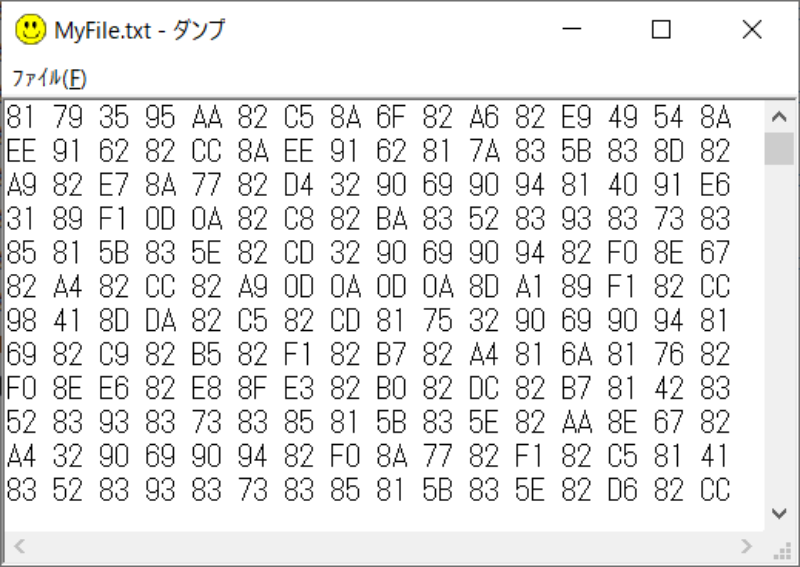
Task: Click the smiley face application icon
Action: coord(30,30)
